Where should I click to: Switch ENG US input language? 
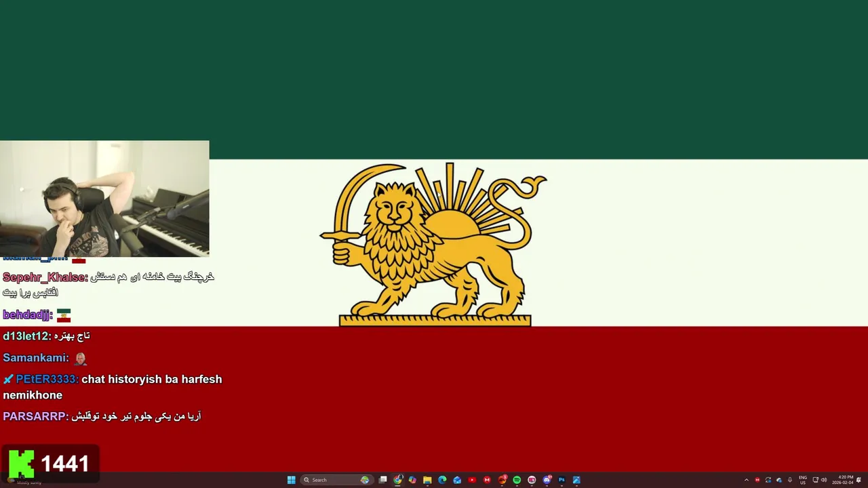803,480
